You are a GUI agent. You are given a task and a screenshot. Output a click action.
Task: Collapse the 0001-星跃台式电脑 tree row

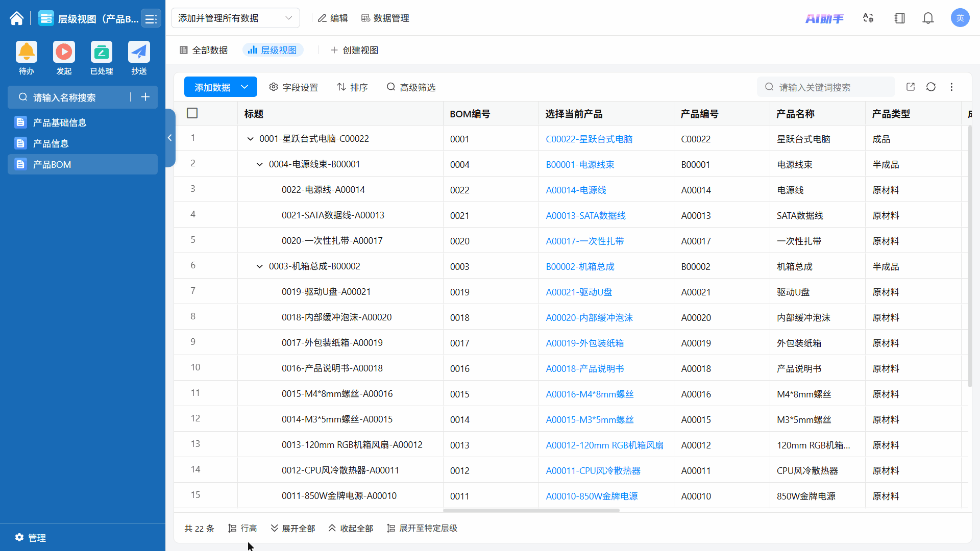250,139
